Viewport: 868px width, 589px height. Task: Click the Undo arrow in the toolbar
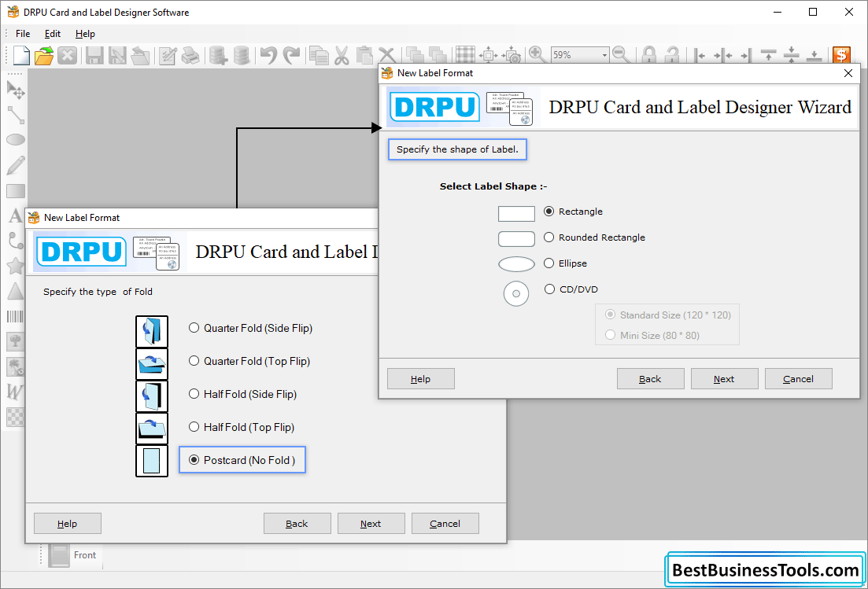(268, 55)
